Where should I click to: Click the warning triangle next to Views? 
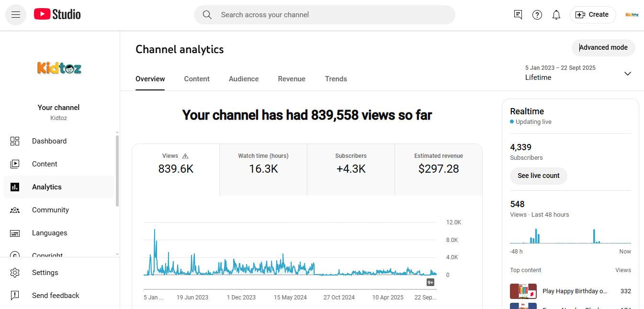[185, 156]
